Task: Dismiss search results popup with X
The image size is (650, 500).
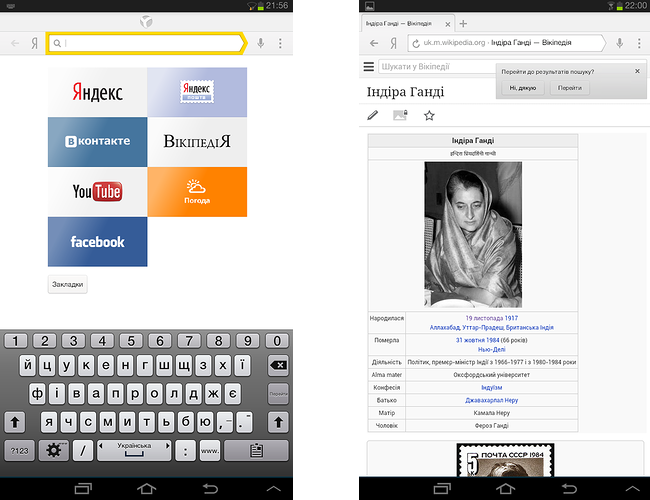Action: click(638, 71)
